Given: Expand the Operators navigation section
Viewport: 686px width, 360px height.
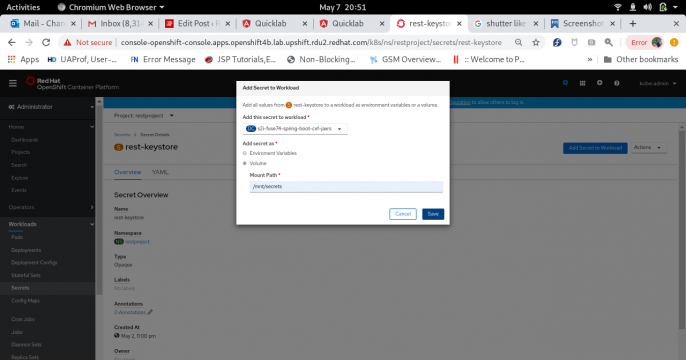Looking at the screenshot, I should 51,207.
